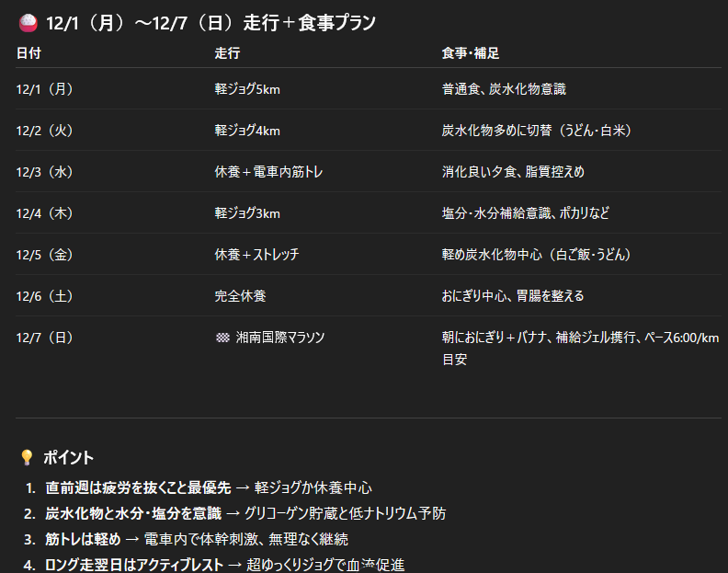The height and width of the screenshot is (573, 728).
Task: Click the おにぎり中心、胃腸を整える cell
Action: pos(513,296)
